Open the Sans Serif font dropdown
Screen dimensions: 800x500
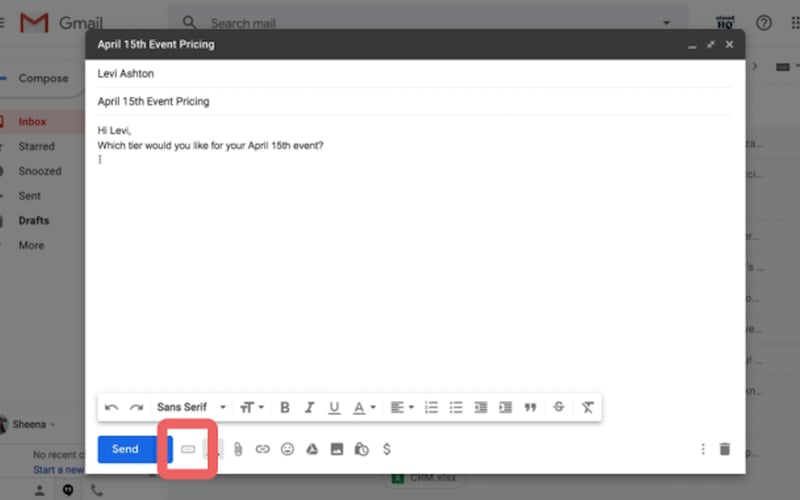[x=191, y=407]
